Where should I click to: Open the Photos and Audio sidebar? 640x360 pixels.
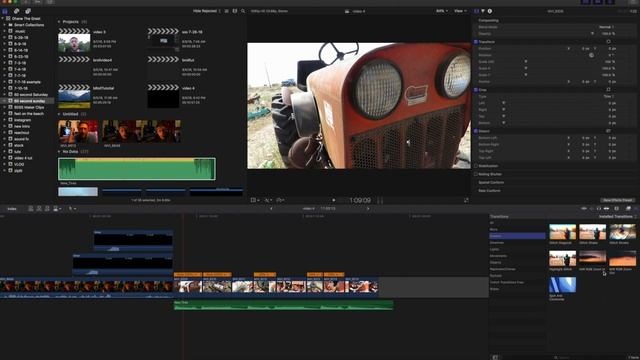[x=16, y=11]
